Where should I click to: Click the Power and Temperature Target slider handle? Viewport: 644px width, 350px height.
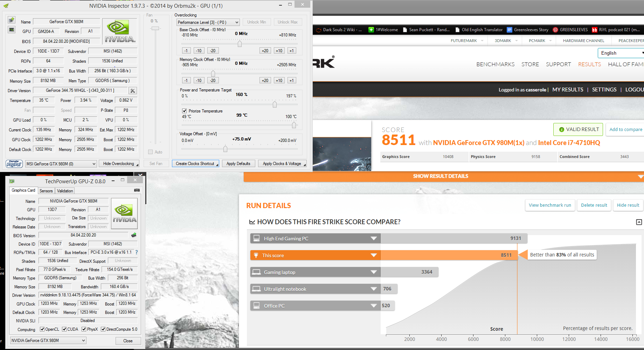(275, 104)
